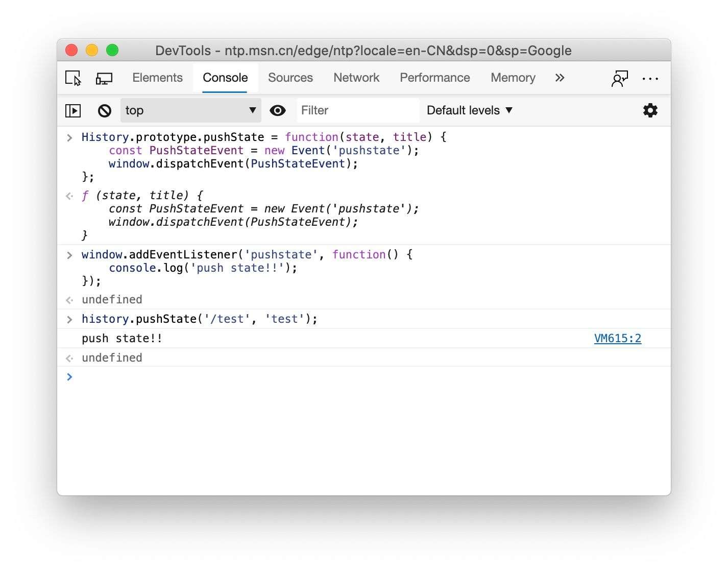Open the Network tab

pos(356,78)
